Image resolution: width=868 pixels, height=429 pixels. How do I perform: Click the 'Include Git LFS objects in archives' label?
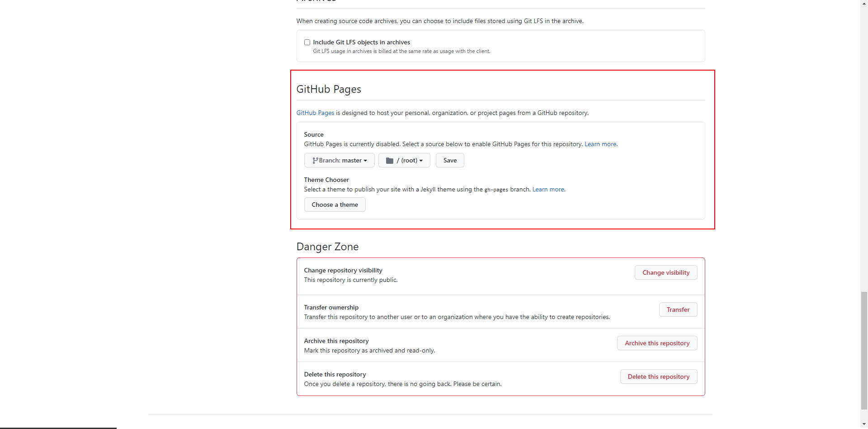click(361, 42)
